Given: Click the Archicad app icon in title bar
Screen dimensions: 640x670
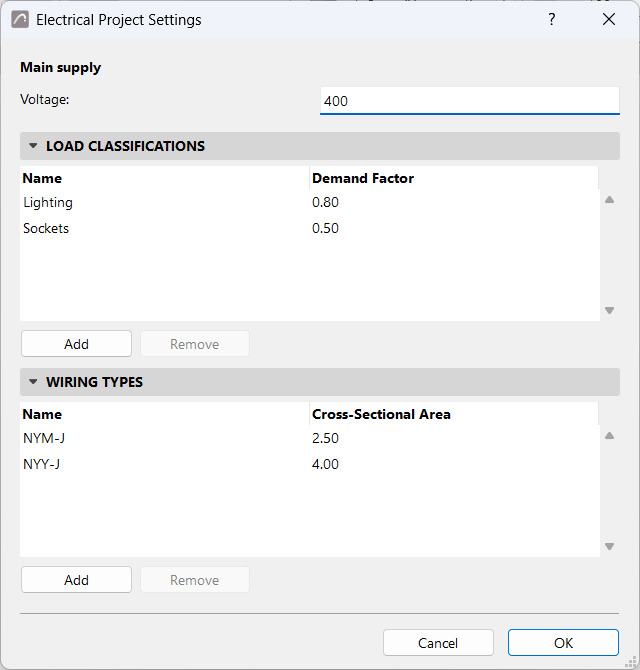Looking at the screenshot, I should pyautogui.click(x=20, y=20).
